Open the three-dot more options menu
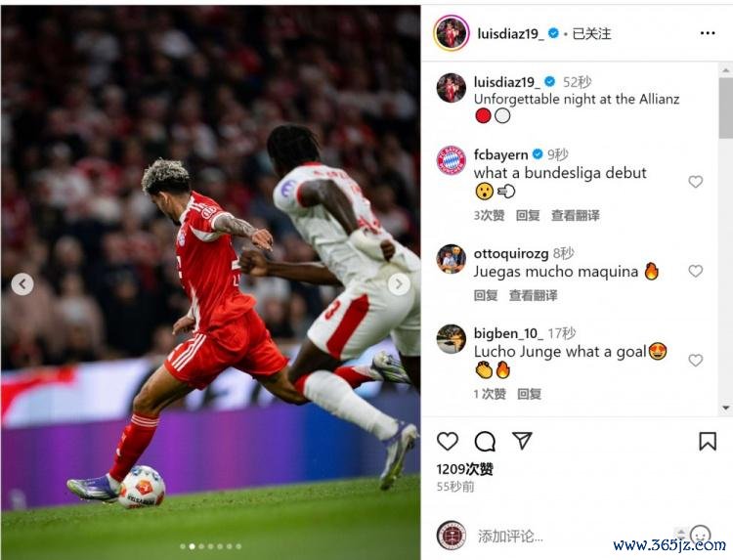The image size is (733, 560). coord(708,33)
